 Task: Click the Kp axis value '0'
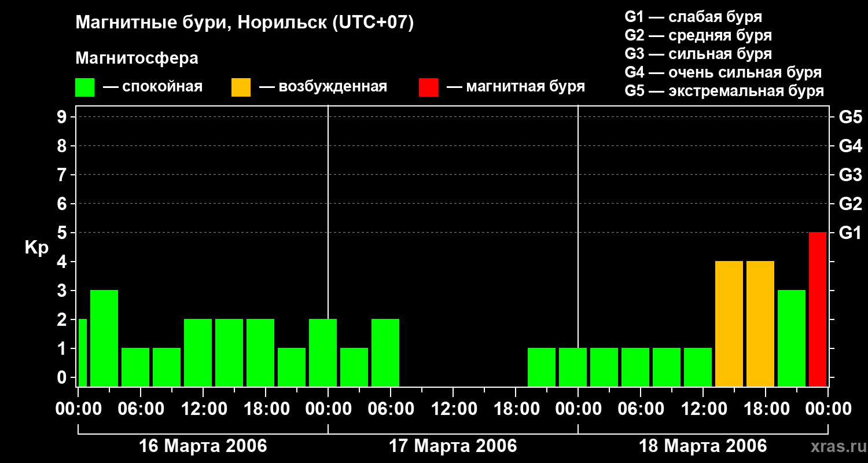(x=63, y=377)
